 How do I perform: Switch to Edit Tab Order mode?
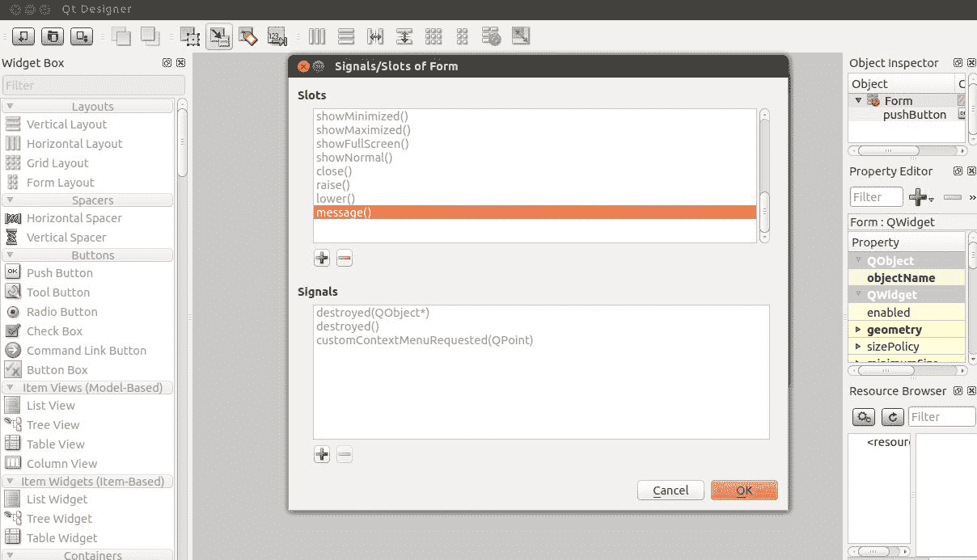pyautogui.click(x=277, y=36)
